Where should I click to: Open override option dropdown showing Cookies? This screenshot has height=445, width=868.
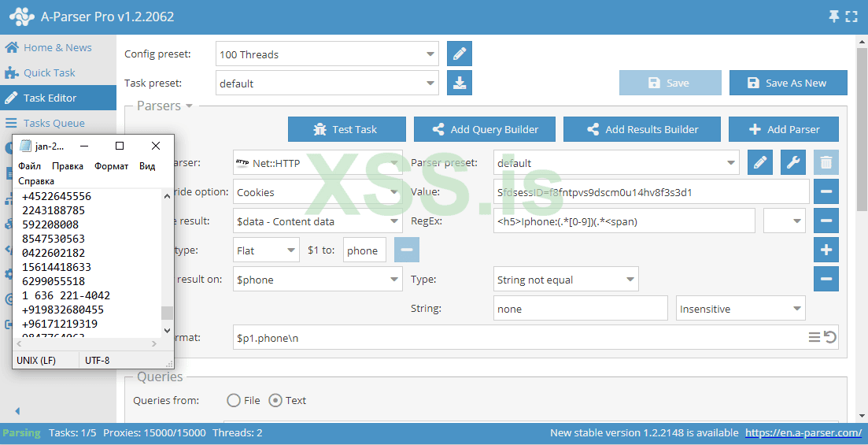[318, 192]
